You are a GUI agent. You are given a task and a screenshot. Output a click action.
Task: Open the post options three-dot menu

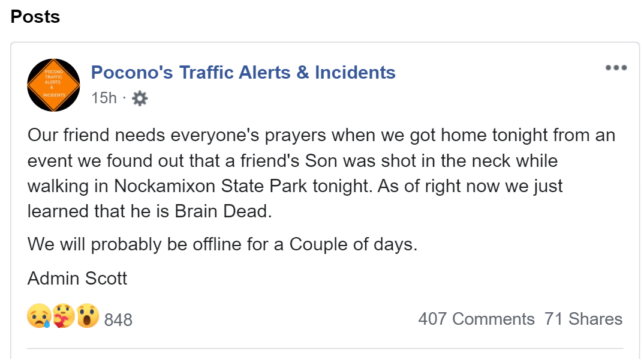(x=616, y=68)
